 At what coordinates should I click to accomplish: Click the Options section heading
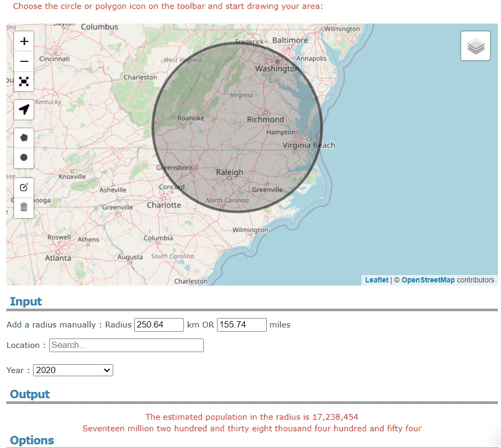[x=32, y=440]
